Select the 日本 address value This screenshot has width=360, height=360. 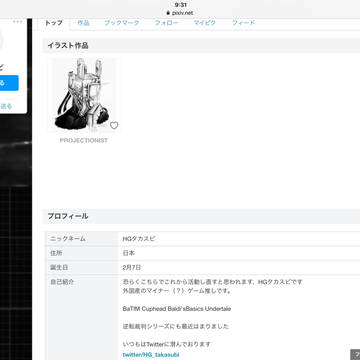pos(129,253)
